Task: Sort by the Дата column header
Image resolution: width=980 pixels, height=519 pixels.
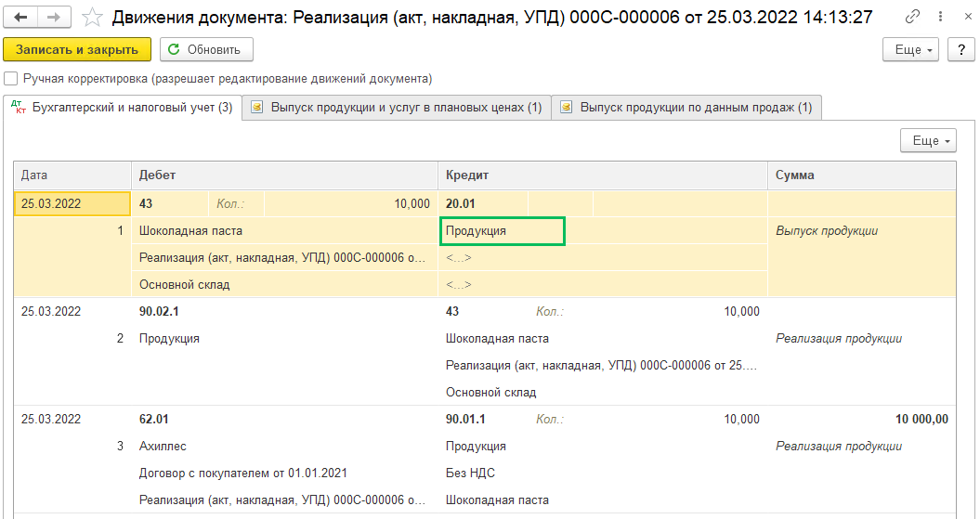Action: click(x=72, y=175)
